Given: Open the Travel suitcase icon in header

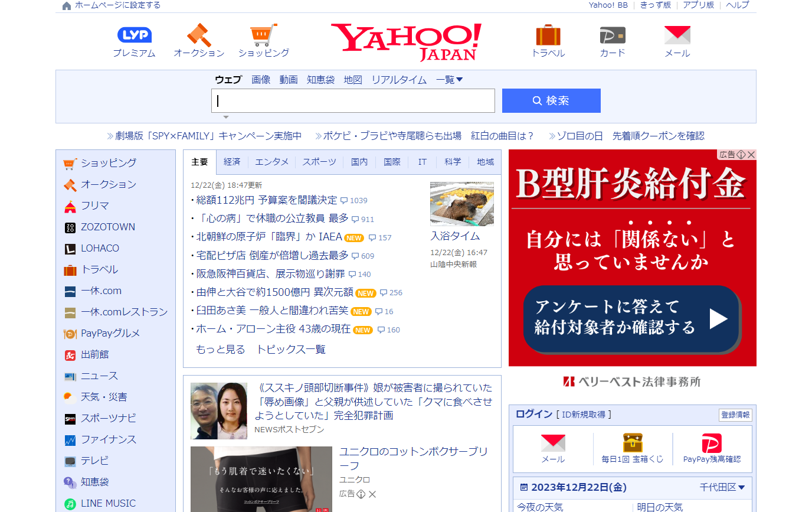Looking at the screenshot, I should click(x=548, y=35).
